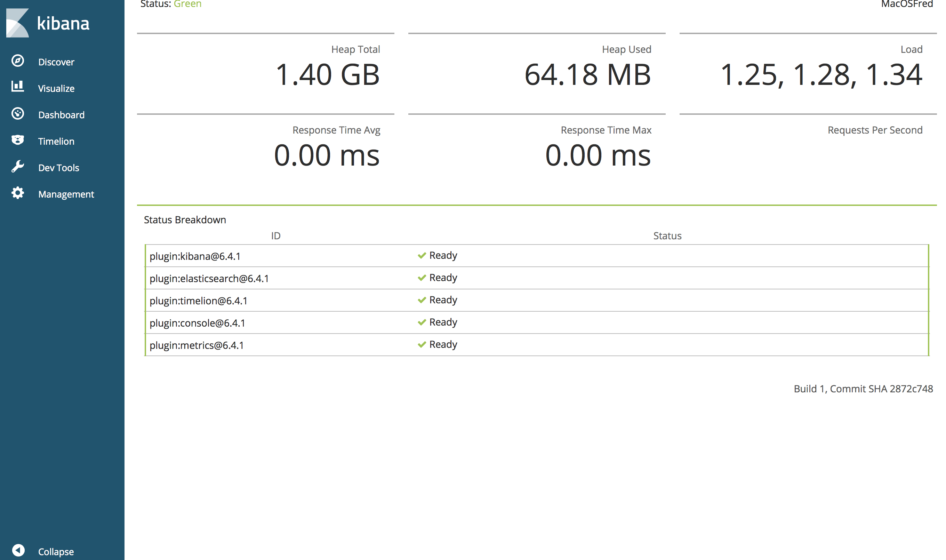Image resolution: width=946 pixels, height=560 pixels.
Task: Click the Ready status of plugin:kibana
Action: point(443,255)
